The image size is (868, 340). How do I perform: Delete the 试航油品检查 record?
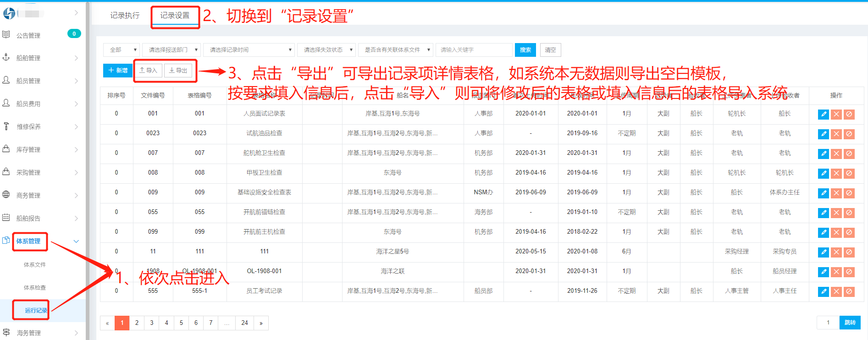click(836, 134)
